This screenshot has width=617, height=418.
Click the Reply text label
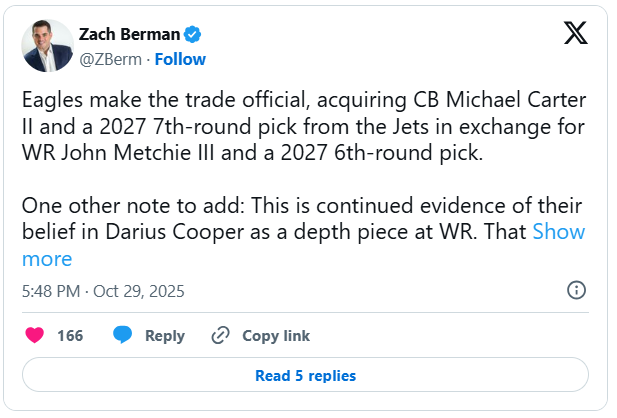tap(165, 335)
